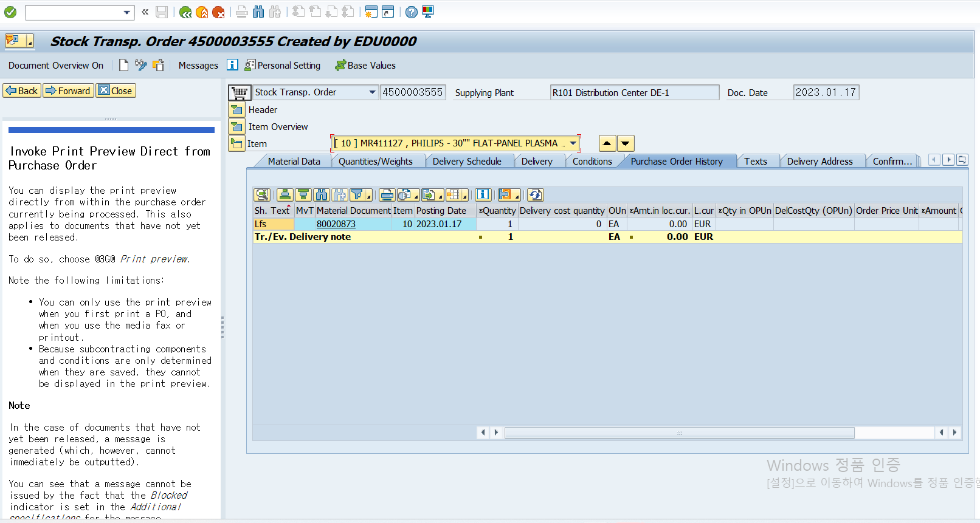Expand the Item Overview section
980x523 pixels.
click(x=236, y=127)
